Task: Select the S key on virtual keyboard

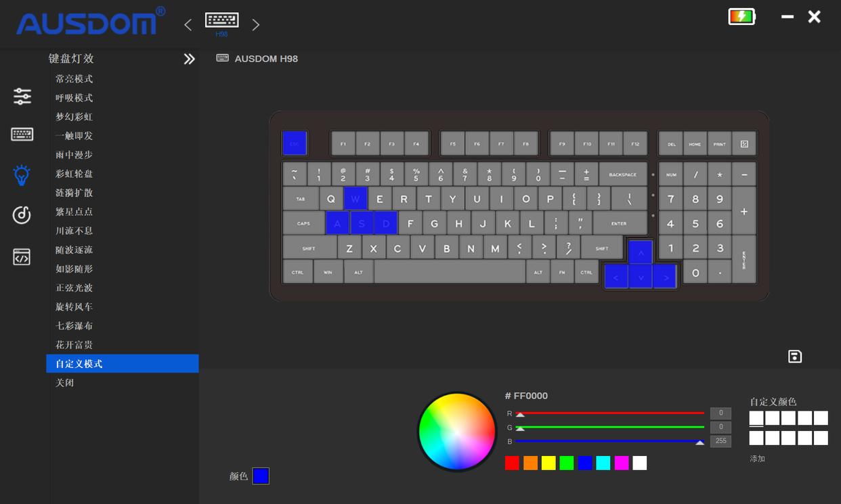Action: click(x=362, y=223)
